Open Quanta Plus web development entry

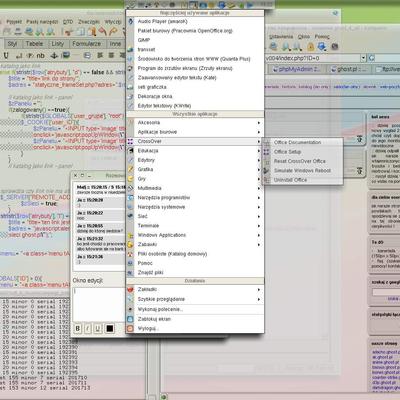[x=195, y=59]
